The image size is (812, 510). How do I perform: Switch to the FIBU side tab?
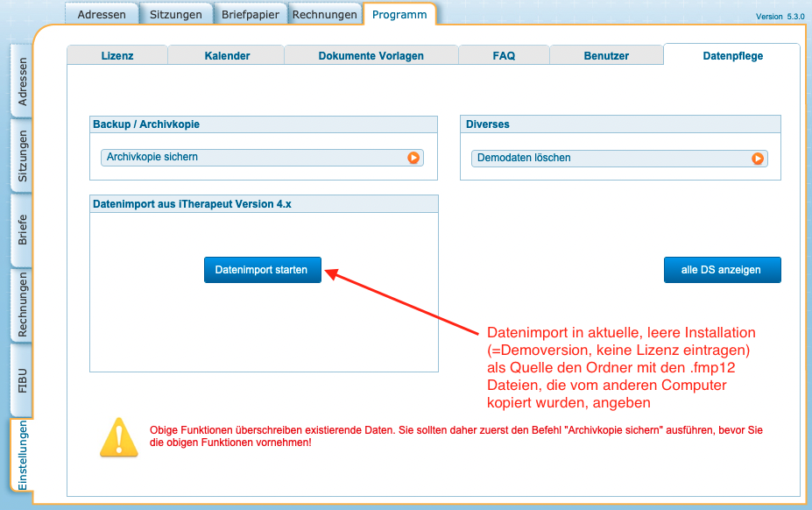22,380
